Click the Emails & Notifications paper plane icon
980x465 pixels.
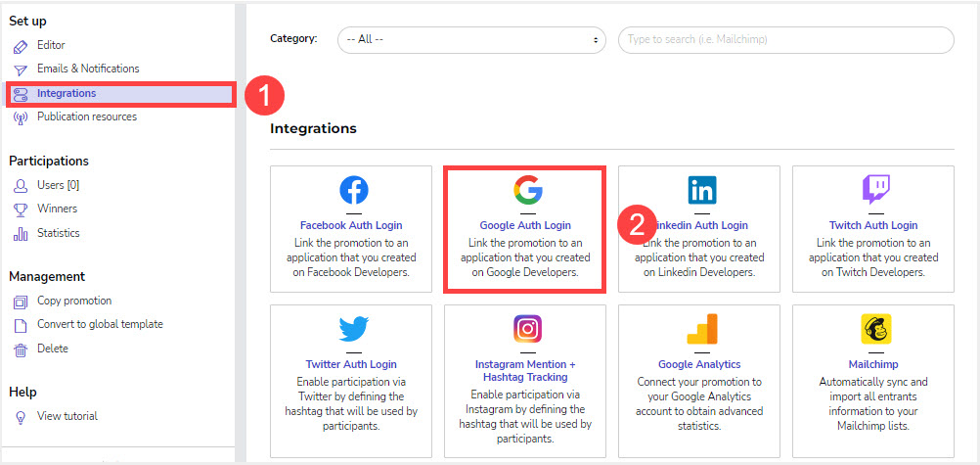(x=21, y=70)
